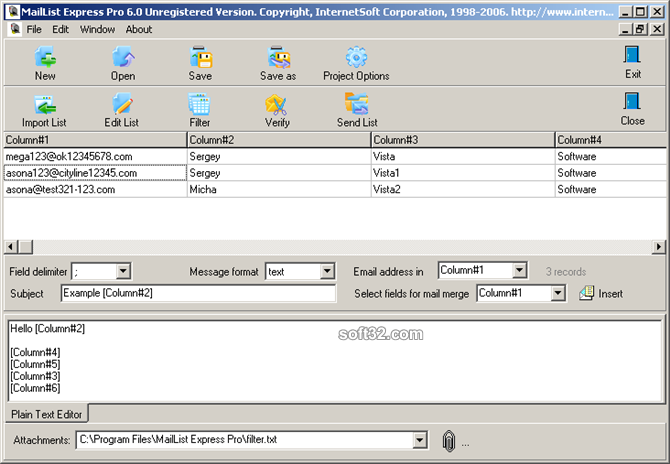The image size is (670, 464).
Task: Open the Edit menu
Action: pyautogui.click(x=60, y=29)
